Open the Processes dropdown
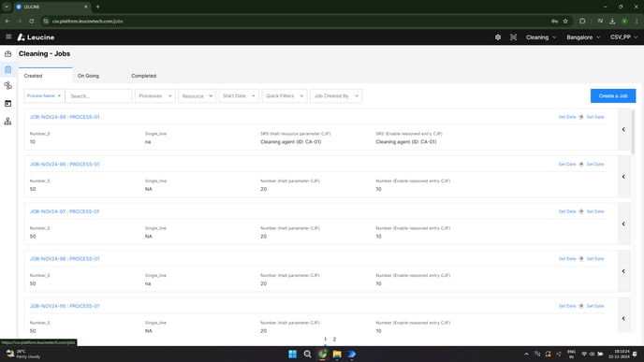Image resolution: width=644 pixels, height=362 pixels. pyautogui.click(x=155, y=96)
